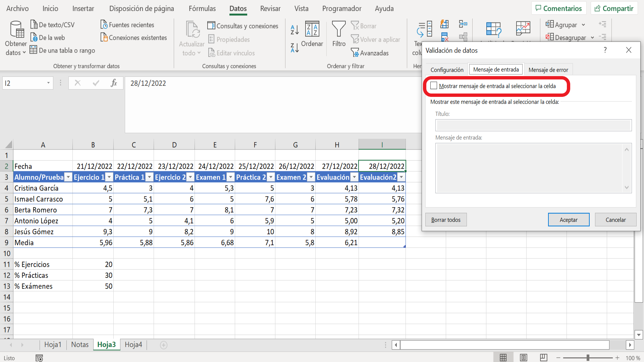
Task: Click the Borrar todos button
Action: click(x=446, y=220)
